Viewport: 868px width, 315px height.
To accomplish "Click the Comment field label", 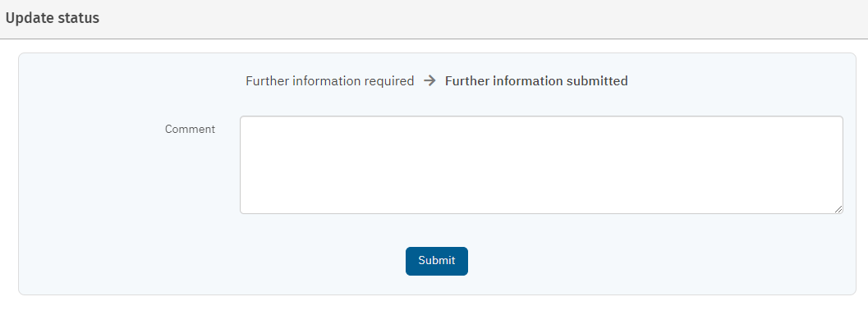I will tap(190, 129).
